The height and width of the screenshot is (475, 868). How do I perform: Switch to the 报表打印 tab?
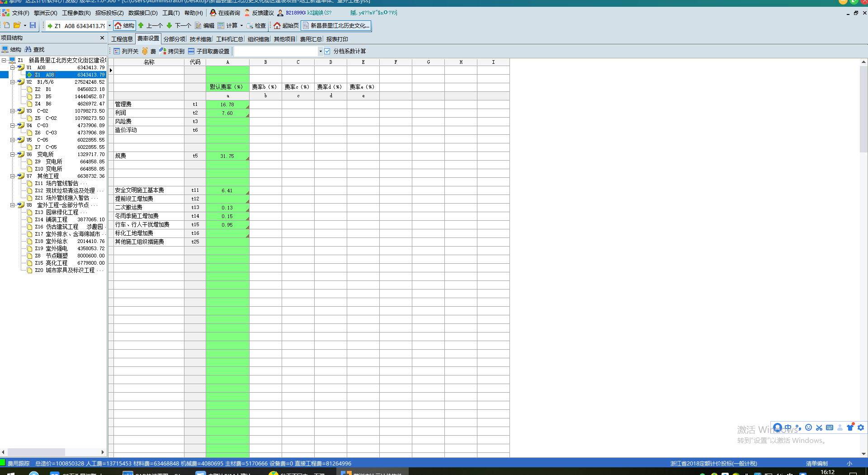(337, 39)
